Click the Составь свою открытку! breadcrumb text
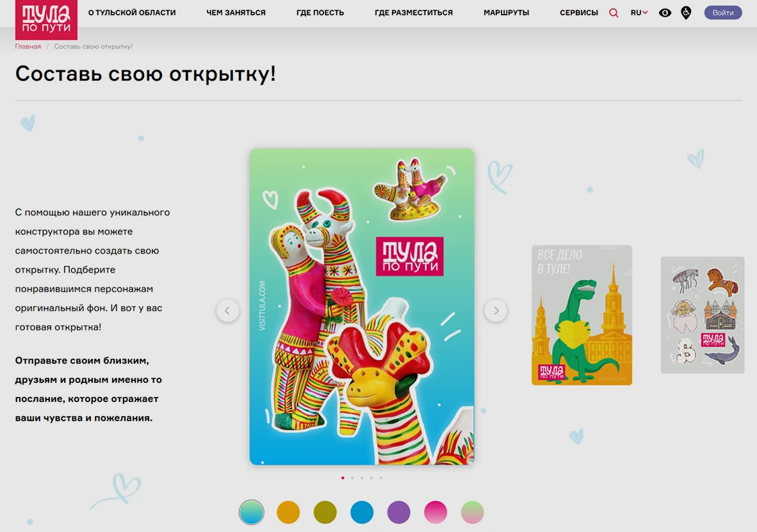757x532 pixels. coord(93,46)
